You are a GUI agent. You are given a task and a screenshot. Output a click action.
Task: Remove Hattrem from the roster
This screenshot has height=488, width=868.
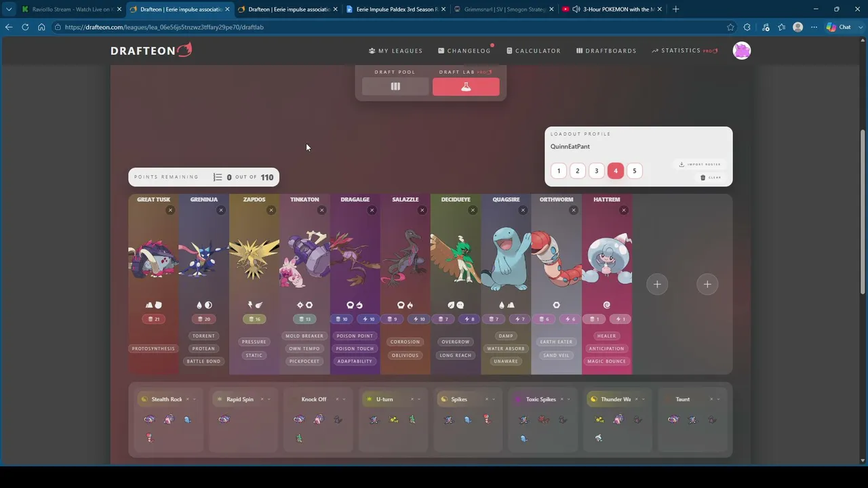tap(623, 210)
